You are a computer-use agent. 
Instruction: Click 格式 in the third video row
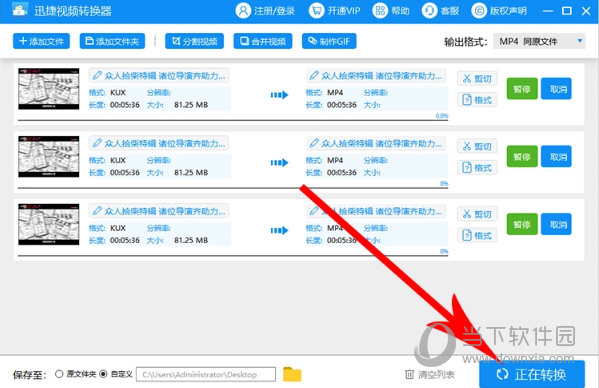coord(477,235)
